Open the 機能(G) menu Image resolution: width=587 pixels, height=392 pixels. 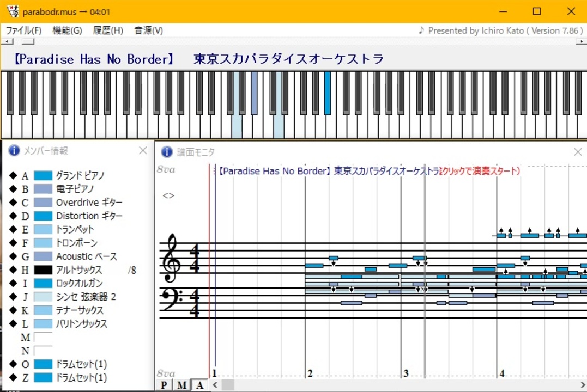68,30
